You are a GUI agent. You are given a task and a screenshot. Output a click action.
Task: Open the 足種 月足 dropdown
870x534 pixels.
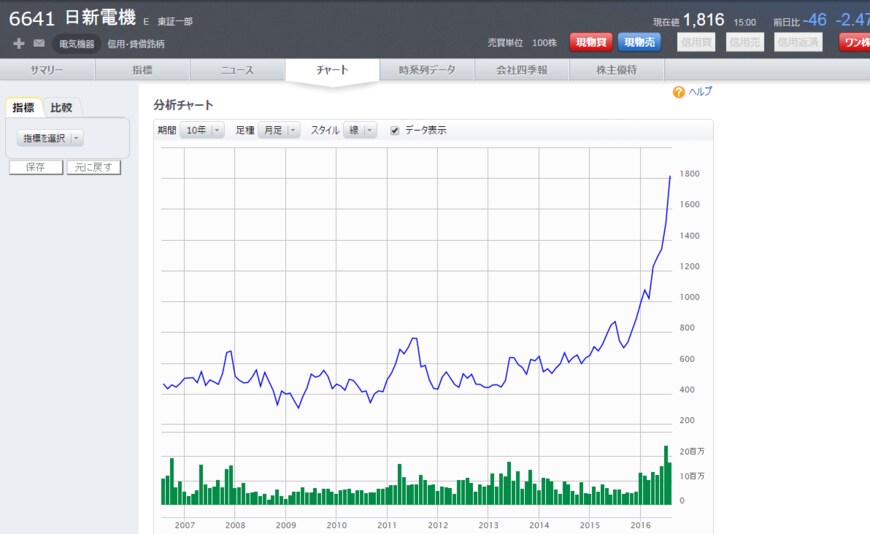coord(279,130)
